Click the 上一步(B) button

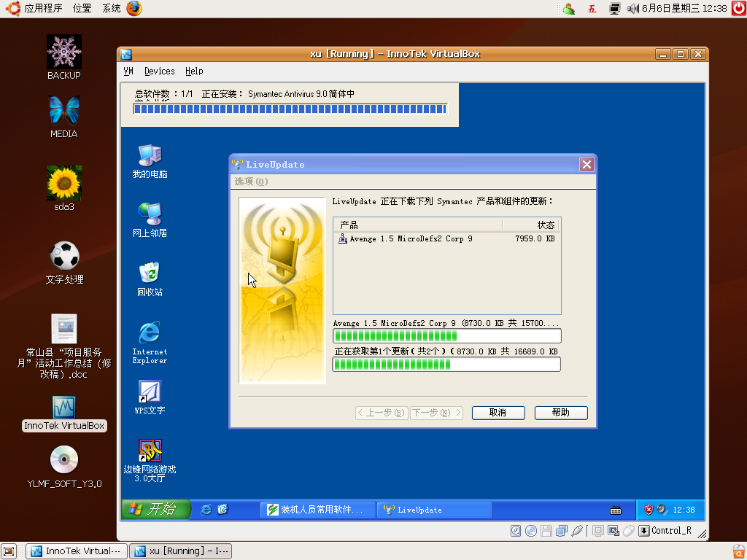[382, 413]
